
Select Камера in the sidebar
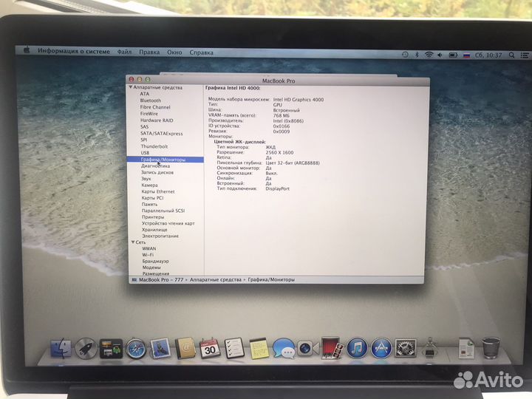(x=149, y=185)
